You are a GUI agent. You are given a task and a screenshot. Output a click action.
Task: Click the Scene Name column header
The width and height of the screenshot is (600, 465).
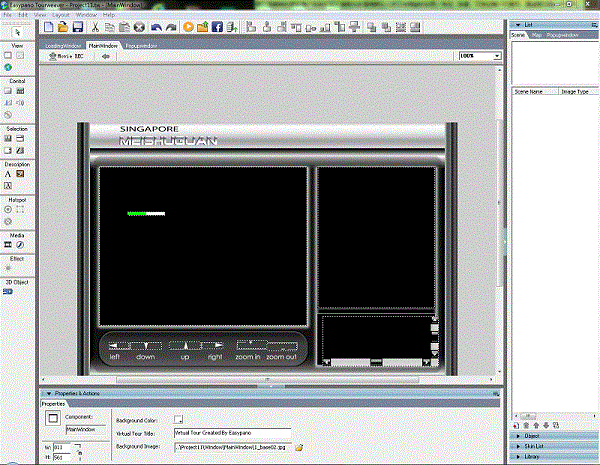coord(535,92)
